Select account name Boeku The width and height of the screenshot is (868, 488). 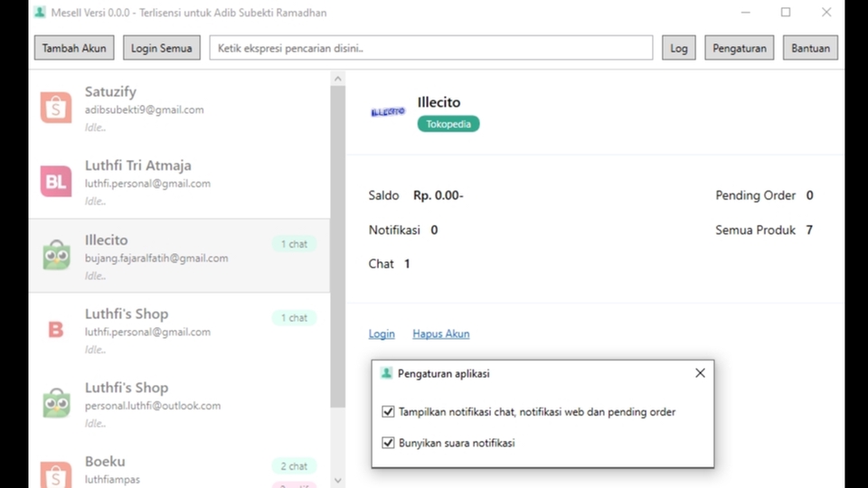click(105, 461)
